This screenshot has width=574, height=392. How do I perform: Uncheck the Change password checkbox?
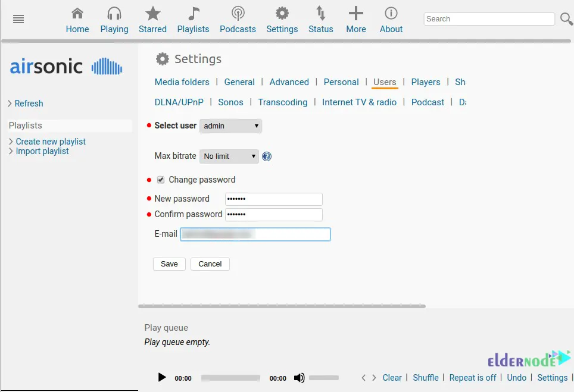(x=161, y=180)
